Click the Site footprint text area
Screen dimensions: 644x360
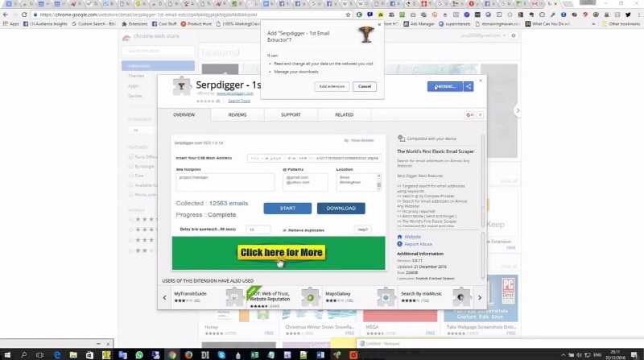tap(225, 182)
